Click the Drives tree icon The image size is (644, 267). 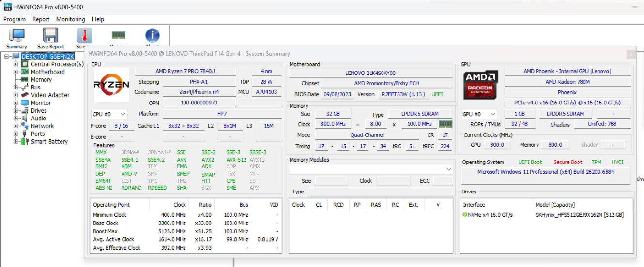pos(25,110)
